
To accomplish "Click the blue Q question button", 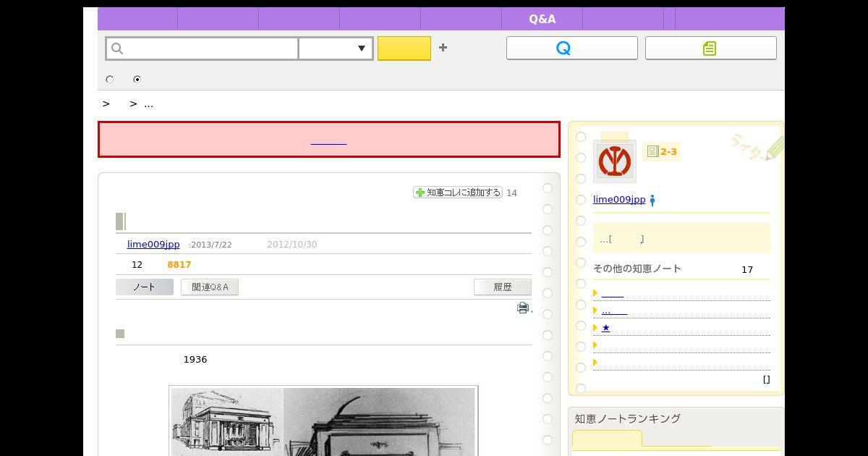I will coord(571,48).
